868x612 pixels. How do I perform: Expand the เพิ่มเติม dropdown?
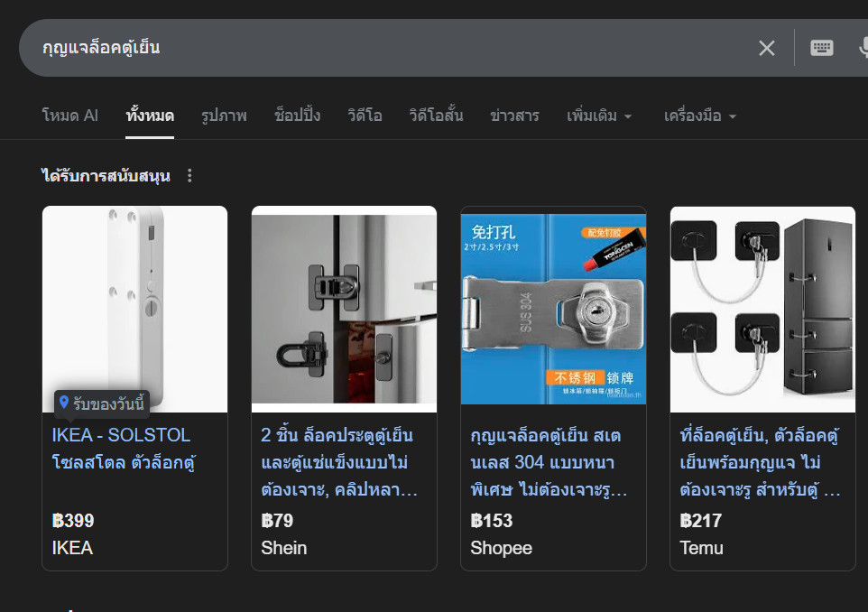(598, 116)
